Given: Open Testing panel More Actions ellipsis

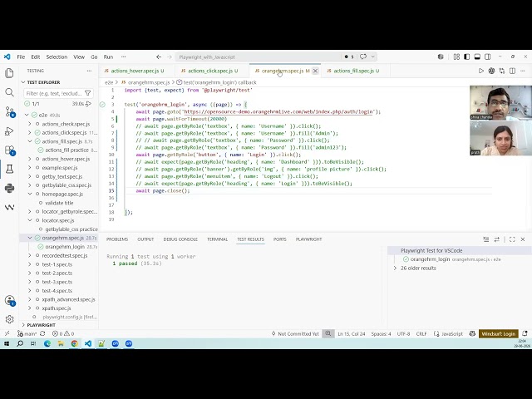Looking at the screenshot, I should [x=89, y=71].
